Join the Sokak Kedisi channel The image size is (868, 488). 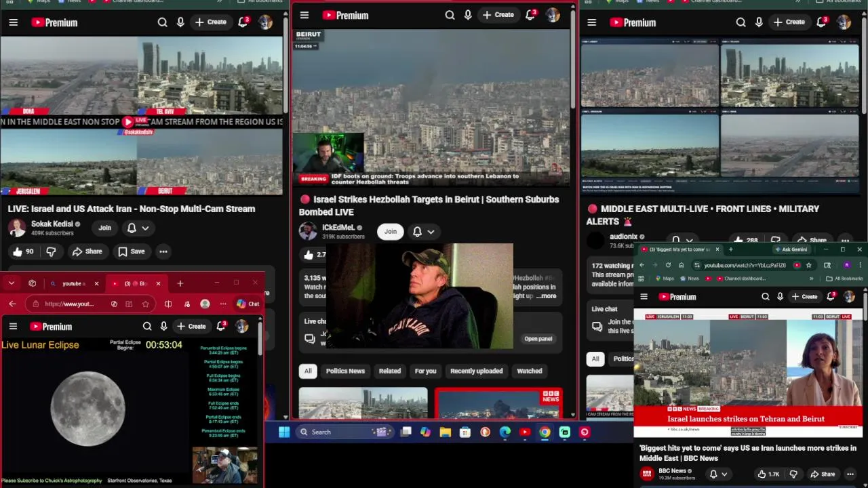coord(104,228)
